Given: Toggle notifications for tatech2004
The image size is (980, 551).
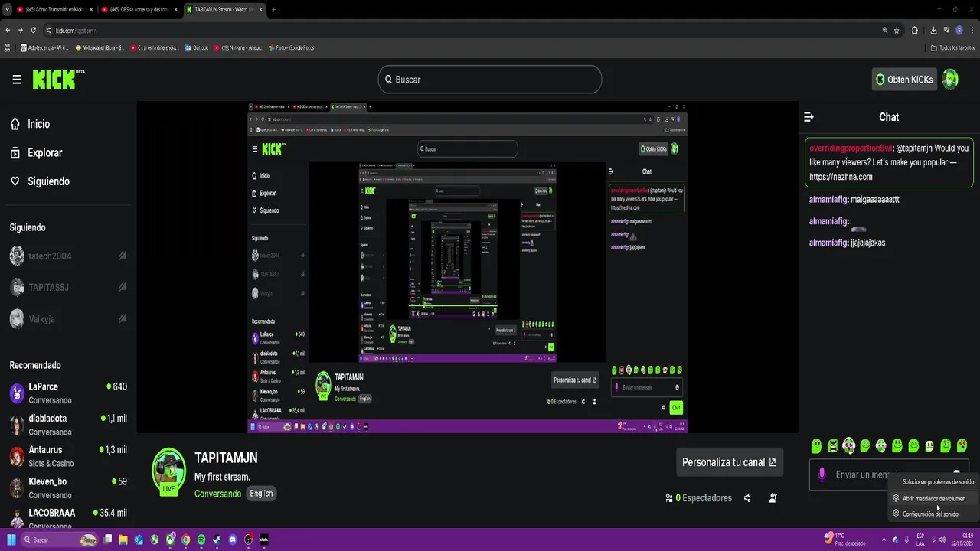Looking at the screenshot, I should coord(122,256).
